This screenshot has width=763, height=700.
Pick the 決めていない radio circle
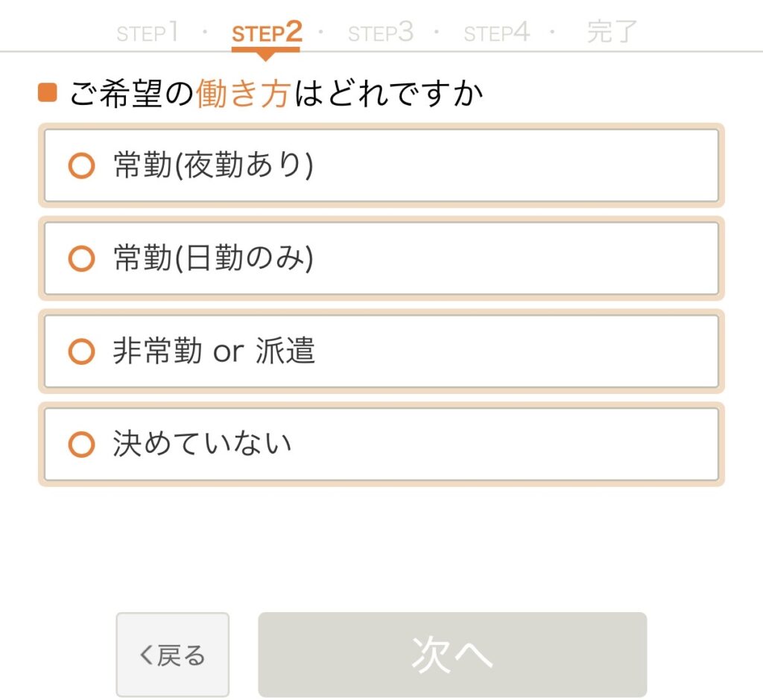[81, 445]
